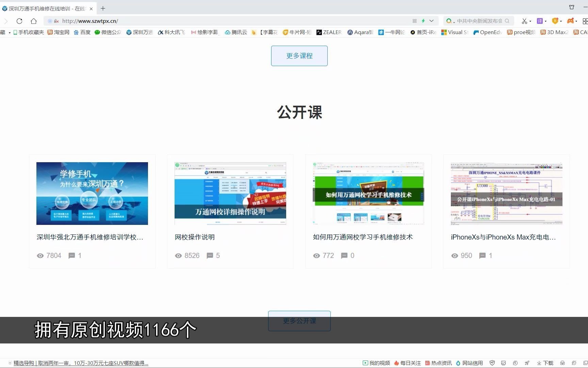Click the eye views icon beside 772
The image size is (588, 368).
pyautogui.click(x=316, y=256)
